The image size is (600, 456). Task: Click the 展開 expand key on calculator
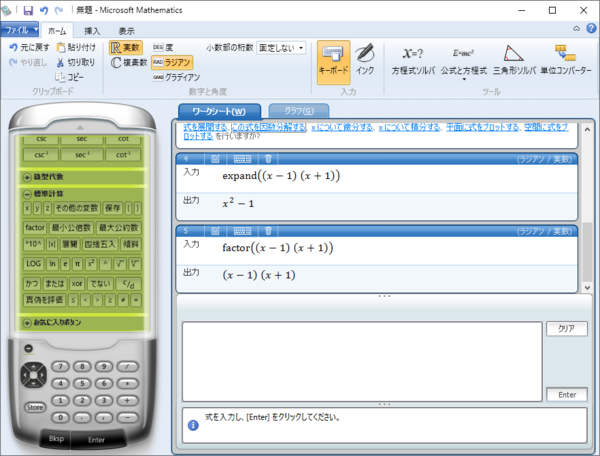[x=70, y=244]
